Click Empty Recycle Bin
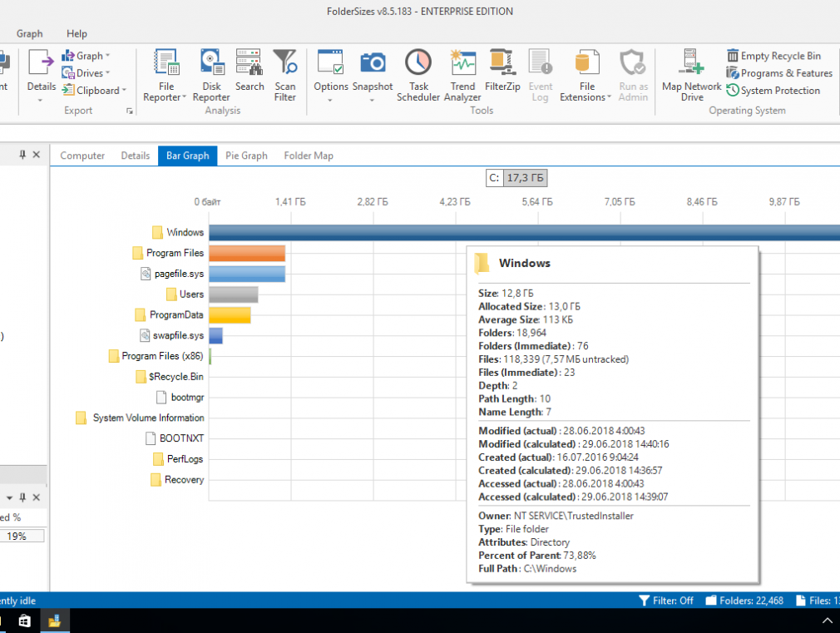840x633 pixels. (x=773, y=56)
